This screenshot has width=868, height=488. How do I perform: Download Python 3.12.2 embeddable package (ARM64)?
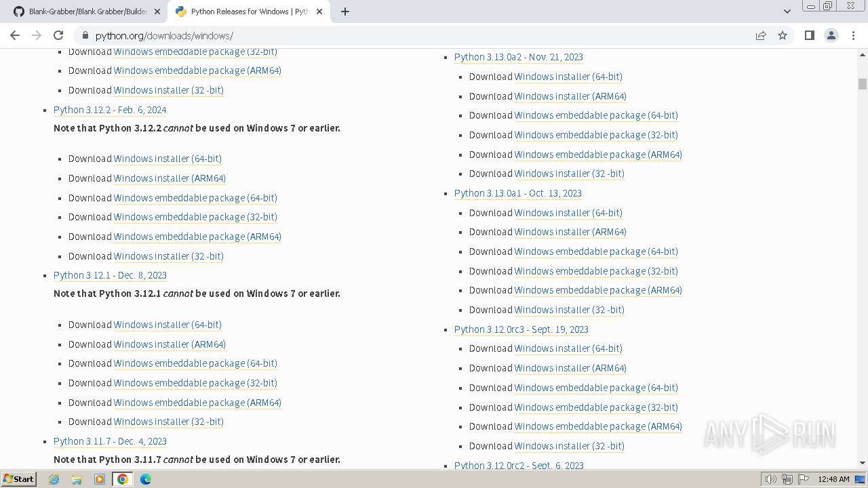[197, 237]
